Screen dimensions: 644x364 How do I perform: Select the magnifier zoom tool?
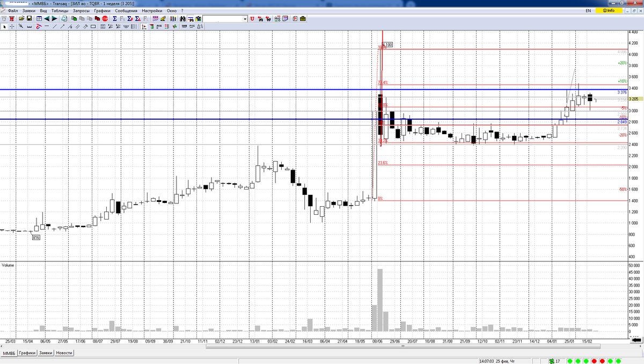pyautogui.click(x=21, y=26)
